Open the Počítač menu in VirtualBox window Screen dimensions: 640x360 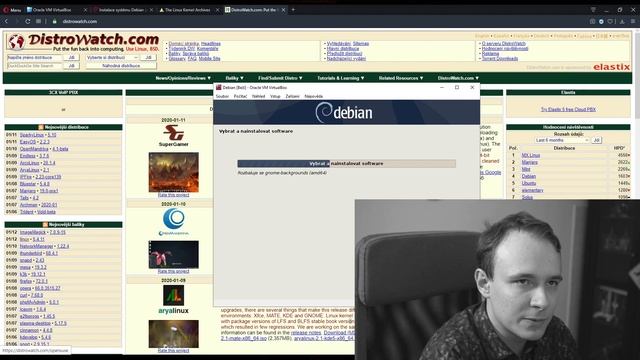coord(240,96)
